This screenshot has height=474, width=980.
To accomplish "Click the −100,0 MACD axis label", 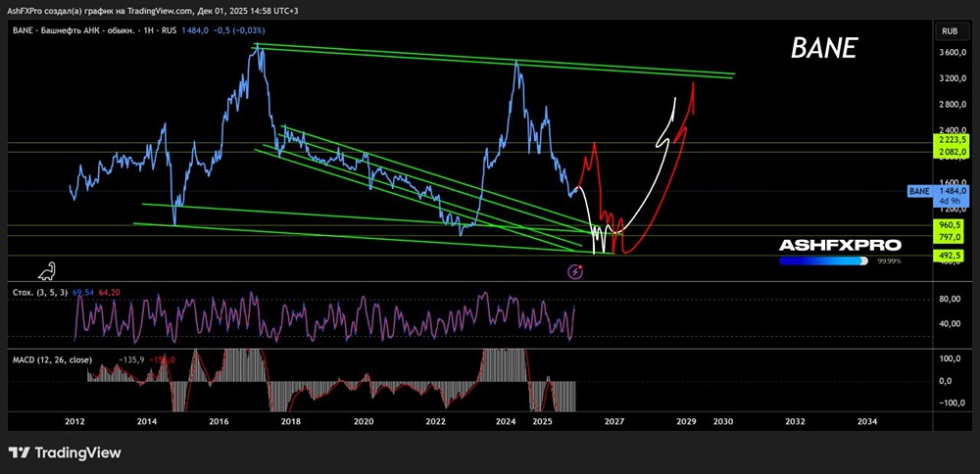I will [954, 403].
